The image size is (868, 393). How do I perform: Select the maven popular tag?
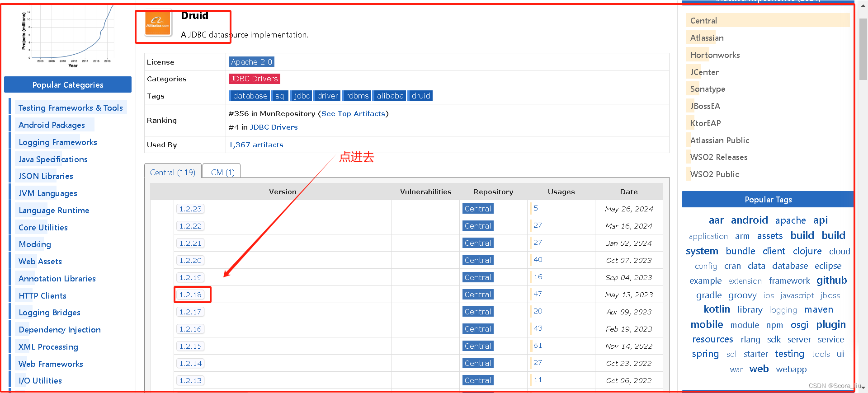pos(819,309)
